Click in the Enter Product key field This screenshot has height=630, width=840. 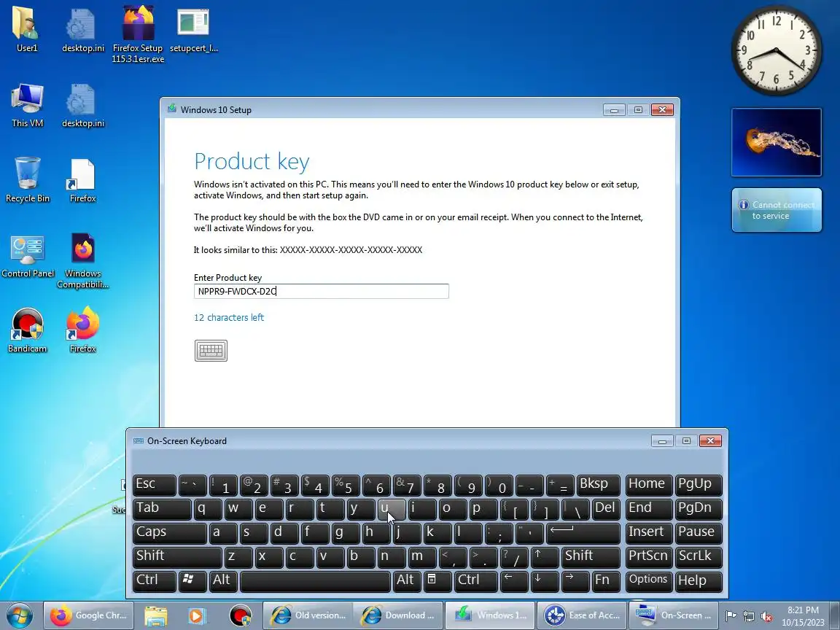321,292
